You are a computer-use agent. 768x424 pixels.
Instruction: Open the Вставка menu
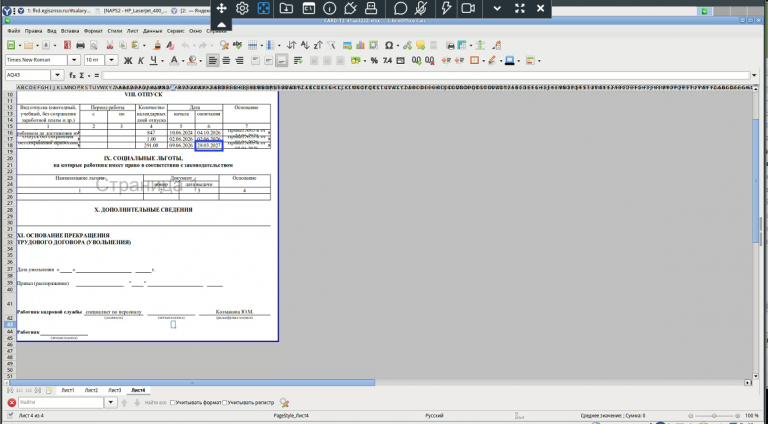[70, 31]
